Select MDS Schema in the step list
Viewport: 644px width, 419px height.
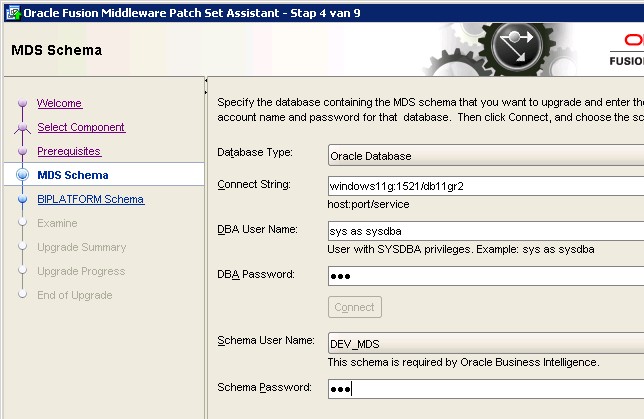(72, 176)
